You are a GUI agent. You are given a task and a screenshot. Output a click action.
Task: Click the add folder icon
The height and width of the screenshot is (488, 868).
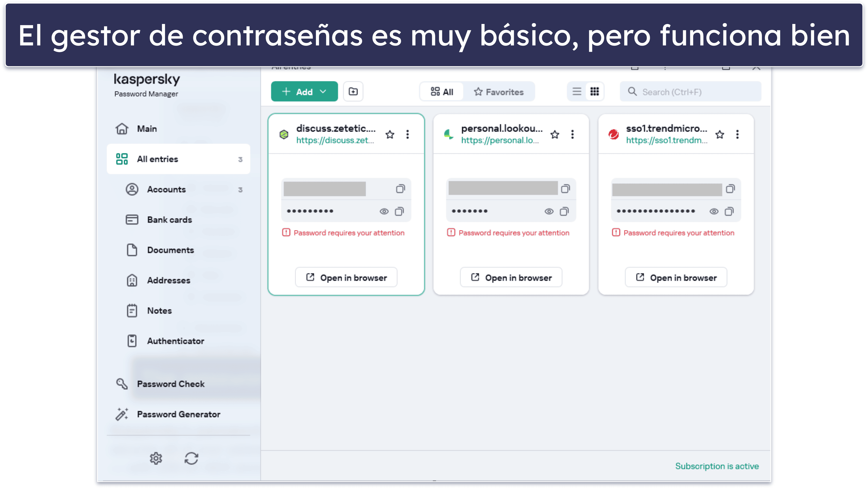[x=353, y=92]
